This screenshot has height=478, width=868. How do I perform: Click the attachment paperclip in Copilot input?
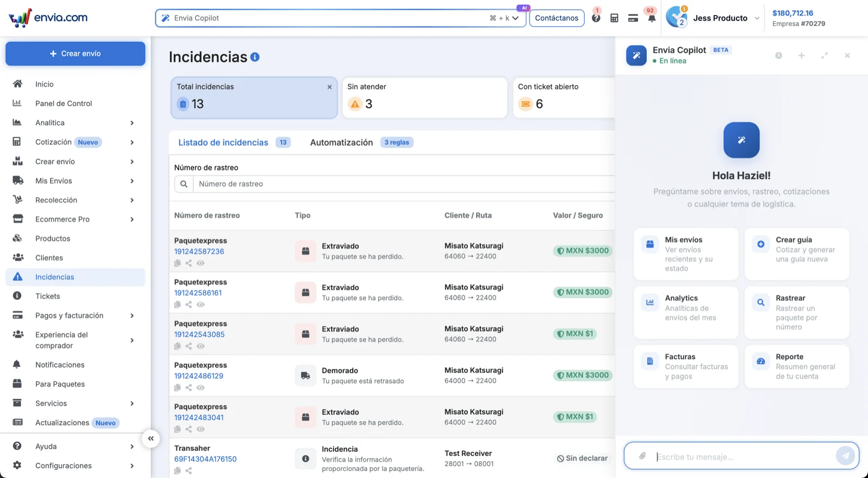642,456
